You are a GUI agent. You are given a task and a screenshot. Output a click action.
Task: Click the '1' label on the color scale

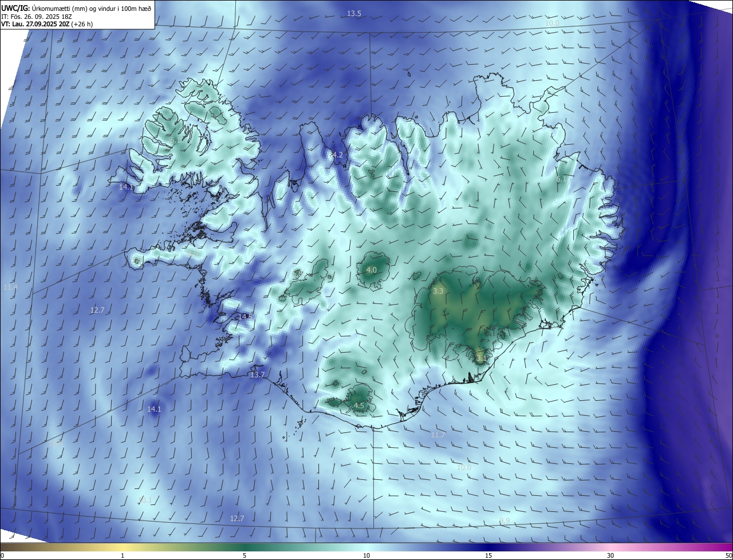(123, 555)
